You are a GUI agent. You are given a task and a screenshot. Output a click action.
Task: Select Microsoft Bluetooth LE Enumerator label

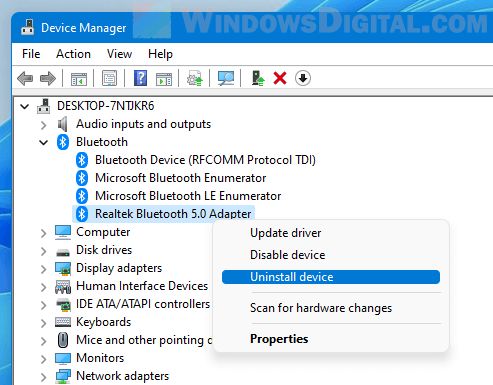click(x=188, y=196)
